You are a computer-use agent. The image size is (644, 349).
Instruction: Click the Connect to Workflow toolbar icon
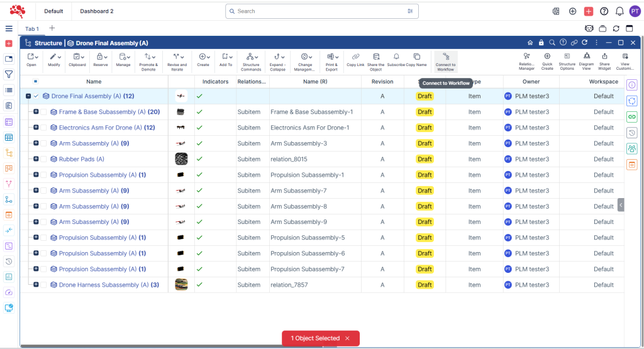[x=445, y=57]
